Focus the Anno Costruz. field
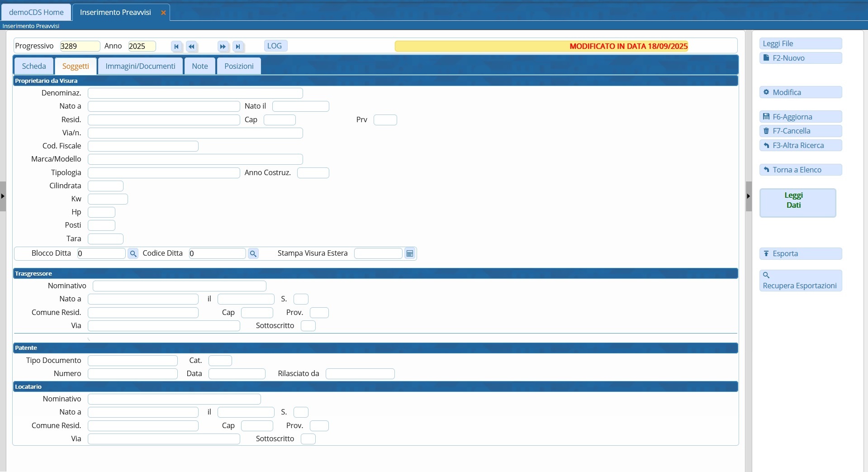This screenshot has width=868, height=472. pos(313,173)
